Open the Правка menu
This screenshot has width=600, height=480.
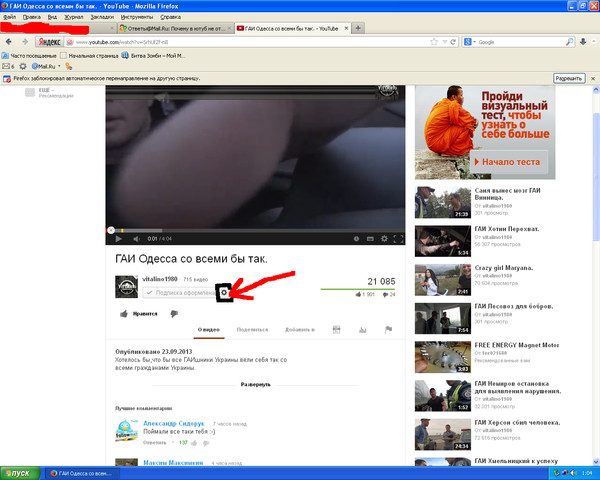tap(31, 17)
